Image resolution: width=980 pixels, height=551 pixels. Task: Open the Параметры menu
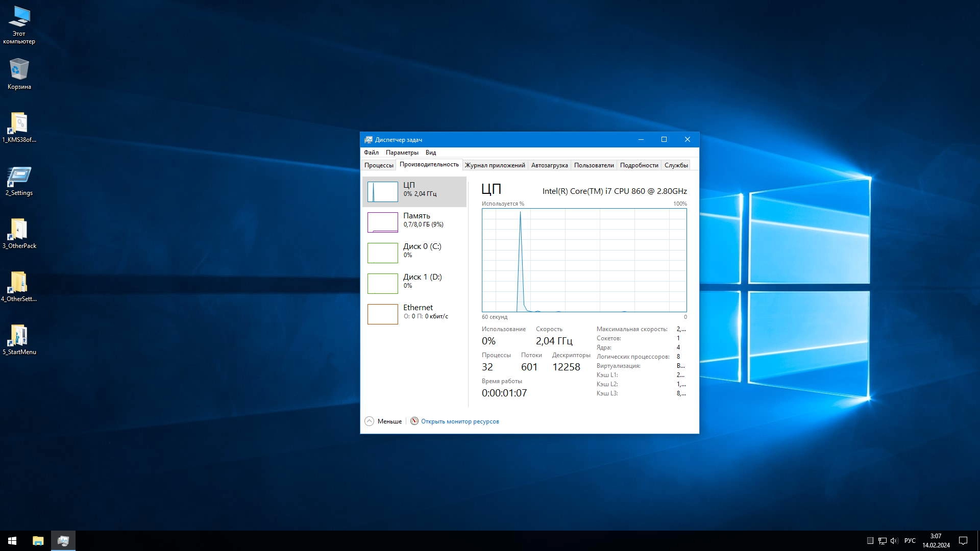402,153
